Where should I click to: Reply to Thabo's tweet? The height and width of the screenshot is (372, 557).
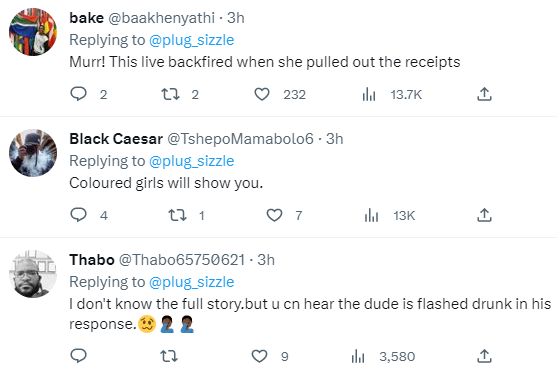click(x=79, y=356)
